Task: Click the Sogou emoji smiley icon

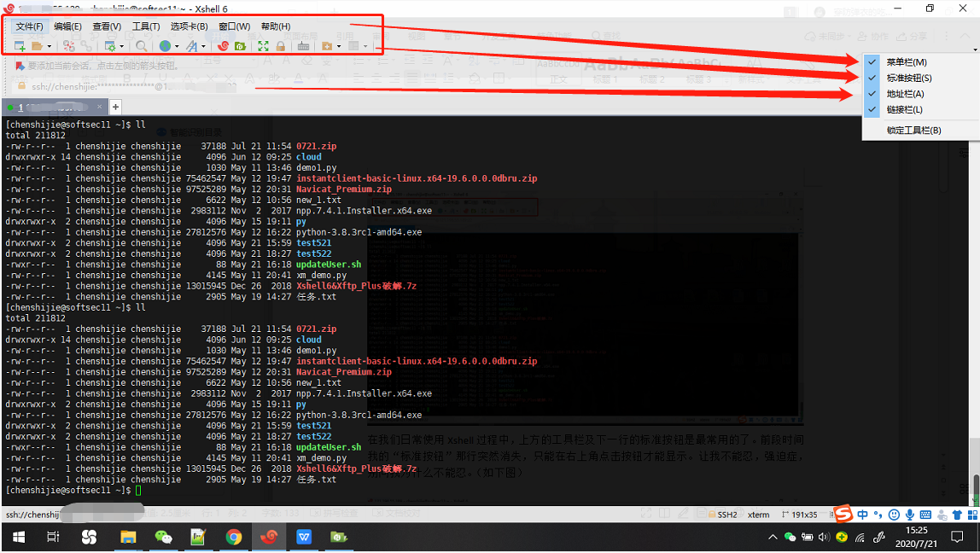Action: [x=895, y=515]
